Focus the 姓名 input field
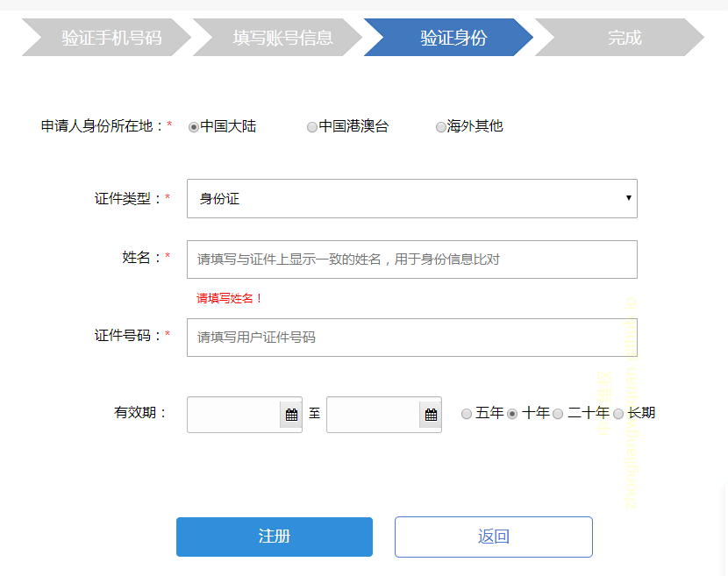Image resolution: width=728 pixels, height=576 pixels. [x=412, y=260]
